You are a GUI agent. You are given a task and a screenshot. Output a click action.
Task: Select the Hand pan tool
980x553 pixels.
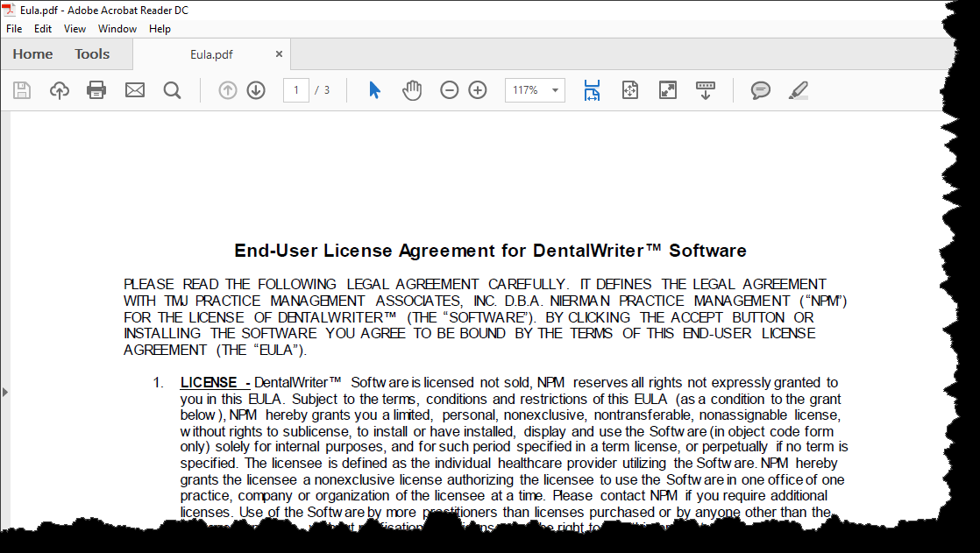point(412,90)
